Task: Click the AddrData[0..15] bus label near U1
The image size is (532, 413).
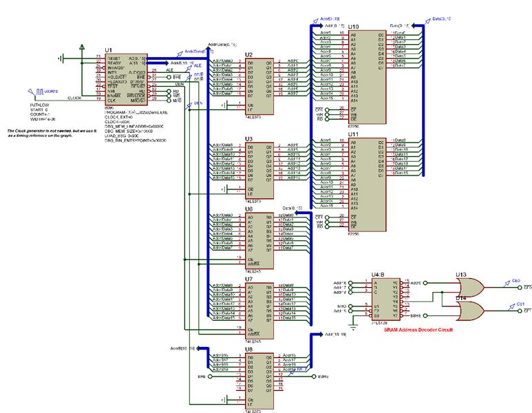Action: 200,50
